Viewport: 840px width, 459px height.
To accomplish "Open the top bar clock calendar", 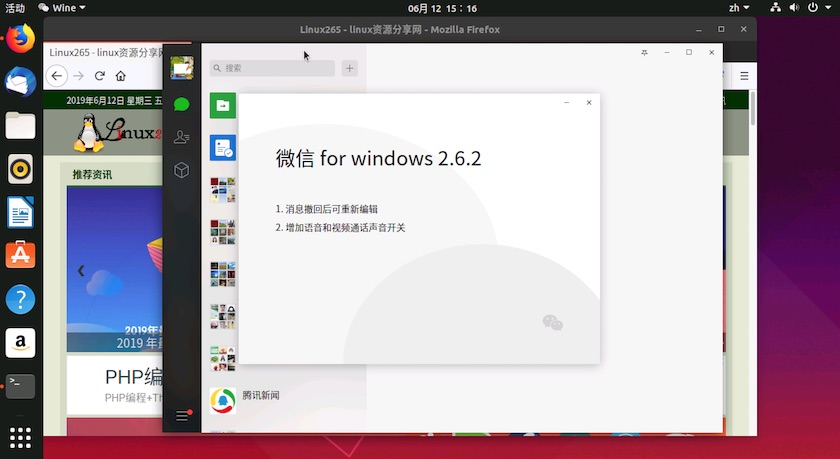I will coord(442,8).
